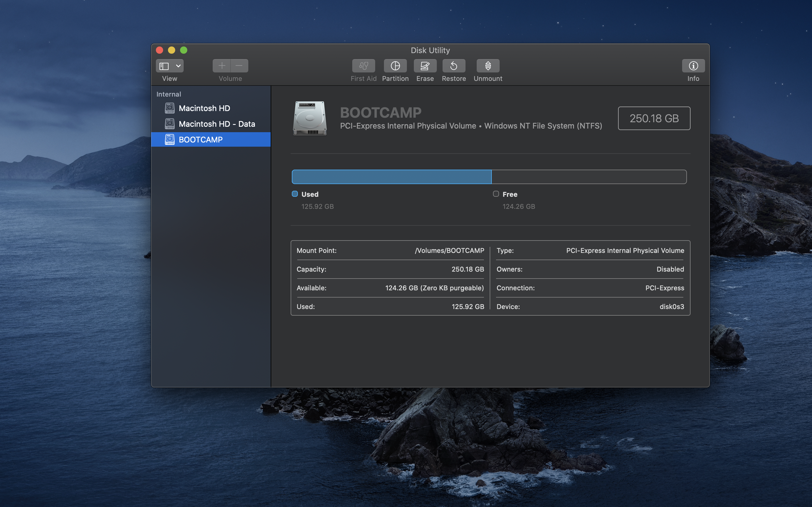Image resolution: width=812 pixels, height=507 pixels.
Task: Click the Erase toolbar icon
Action: [425, 66]
